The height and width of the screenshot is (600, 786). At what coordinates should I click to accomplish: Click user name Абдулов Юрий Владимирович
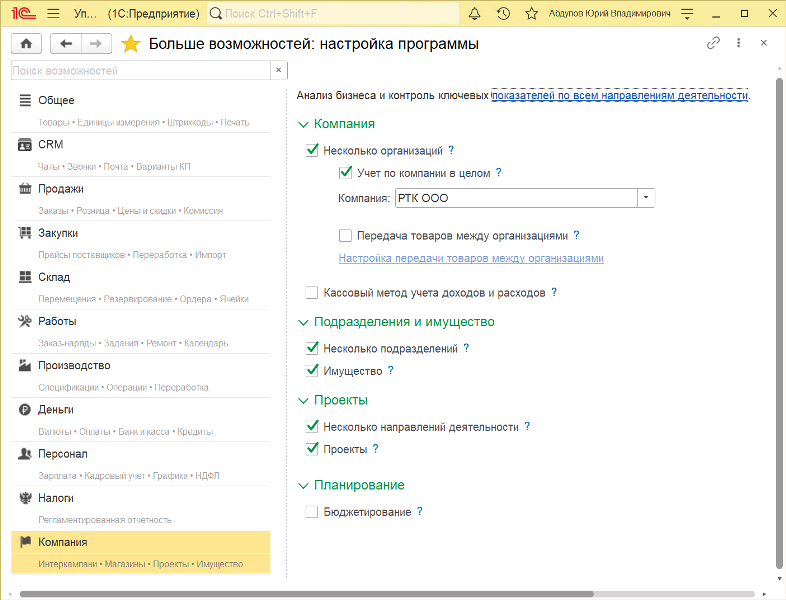(609, 14)
